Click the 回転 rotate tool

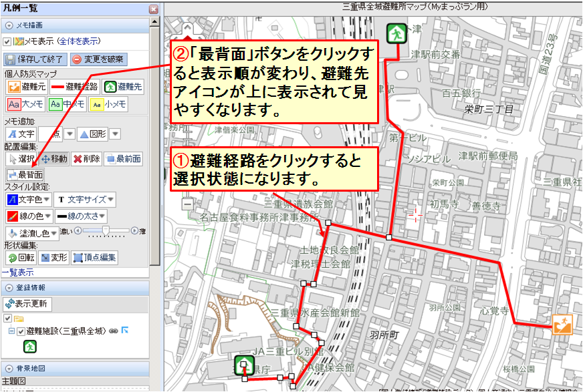21,258
